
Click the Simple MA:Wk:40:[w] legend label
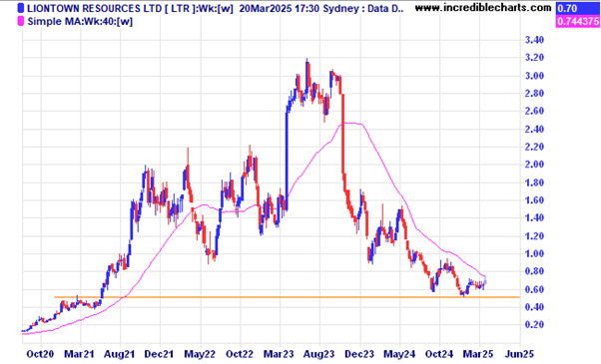(x=80, y=21)
